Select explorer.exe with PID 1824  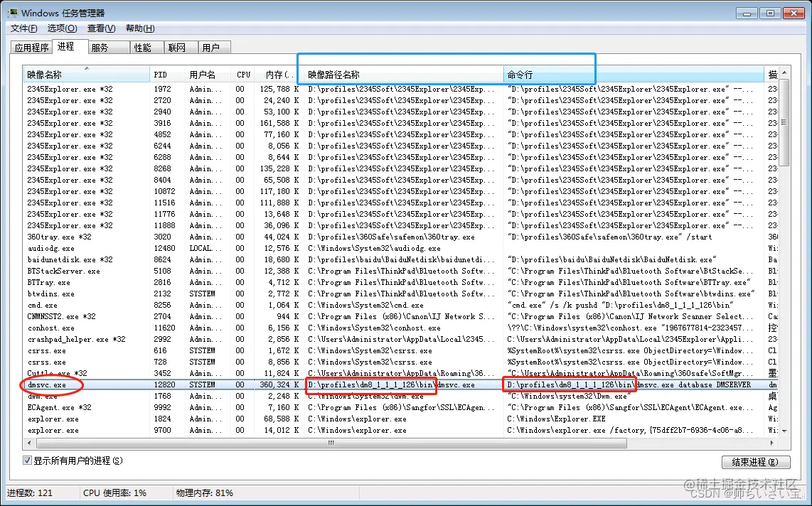click(x=401, y=419)
